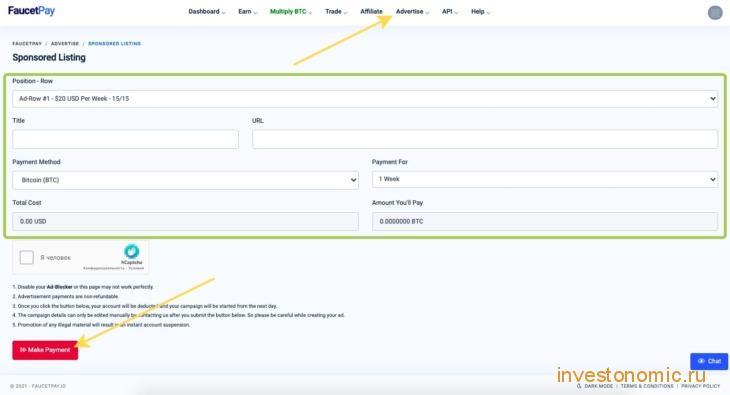
Task: Click the Amount You'll Pay field
Action: (545, 221)
